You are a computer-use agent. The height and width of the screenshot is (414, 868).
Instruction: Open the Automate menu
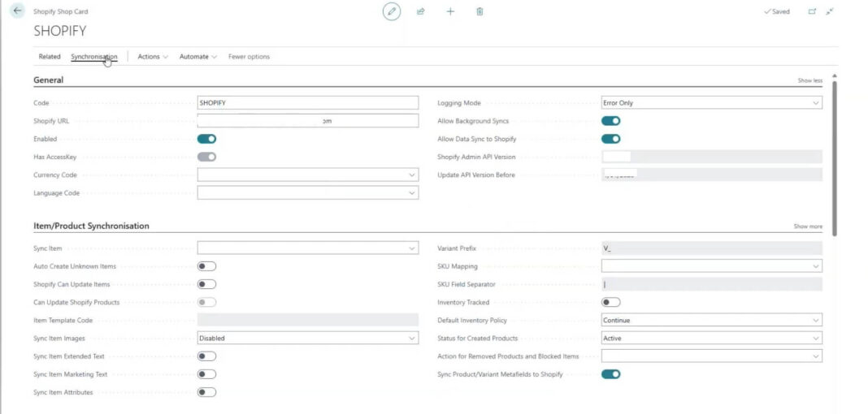(x=198, y=56)
